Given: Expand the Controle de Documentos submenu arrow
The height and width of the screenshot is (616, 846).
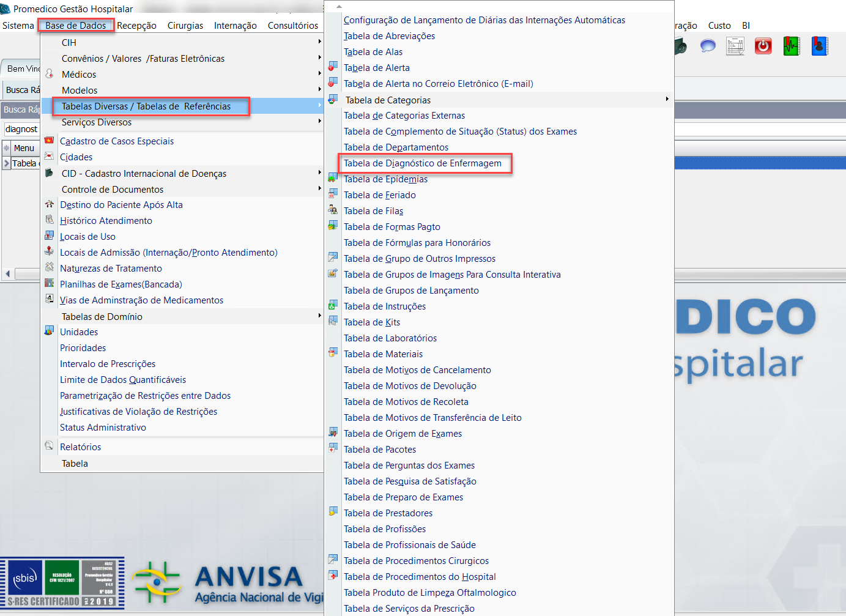Looking at the screenshot, I should (x=319, y=189).
